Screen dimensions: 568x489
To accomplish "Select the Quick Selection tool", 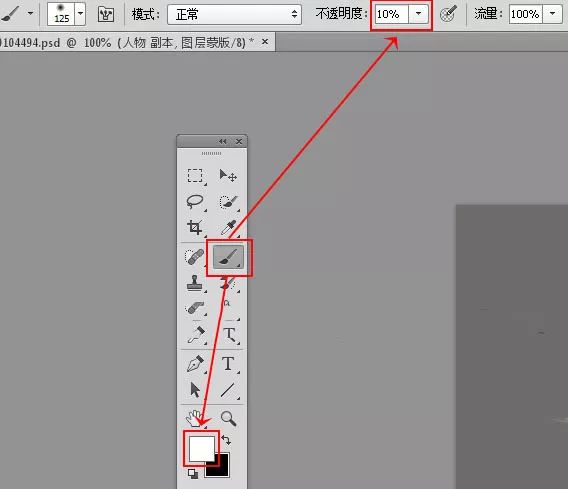I will 228,202.
